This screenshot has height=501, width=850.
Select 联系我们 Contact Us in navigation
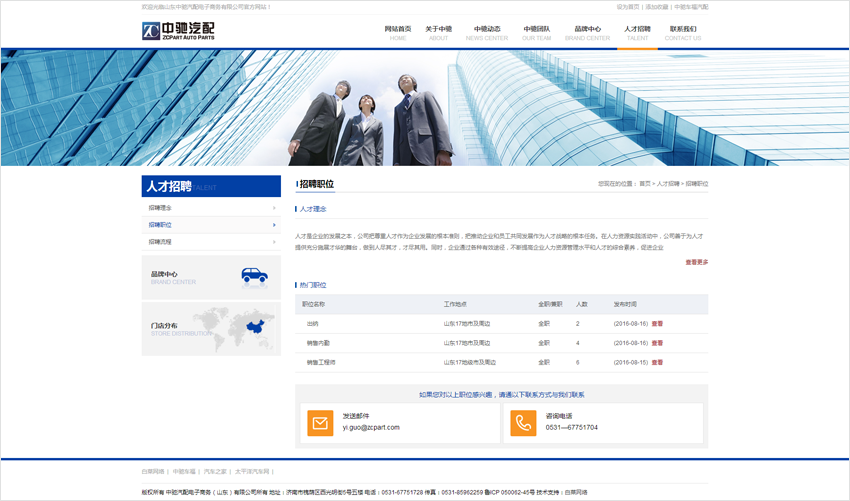[x=683, y=33]
